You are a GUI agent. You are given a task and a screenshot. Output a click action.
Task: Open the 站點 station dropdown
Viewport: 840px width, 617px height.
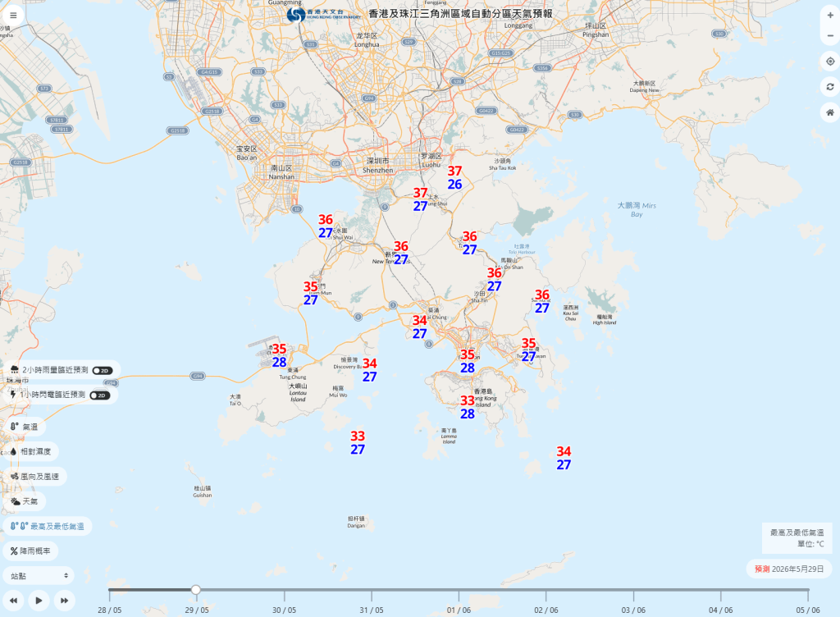click(x=39, y=576)
